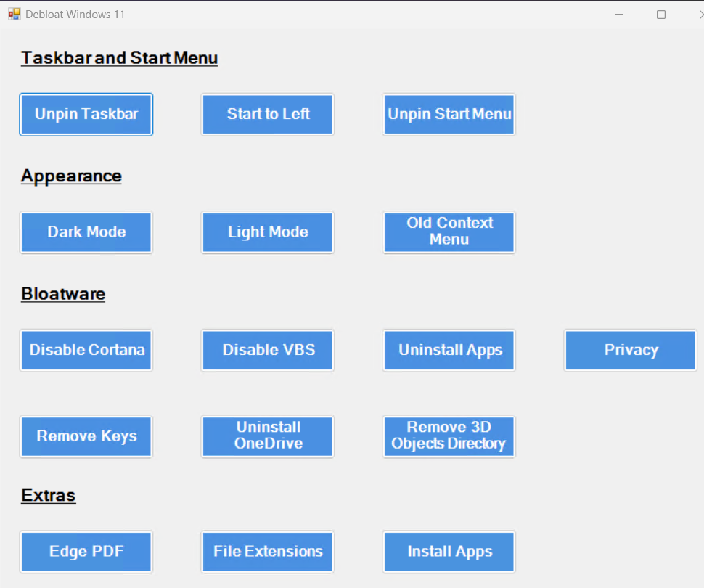
Task: Enable Dark Mode
Action: coord(86,232)
